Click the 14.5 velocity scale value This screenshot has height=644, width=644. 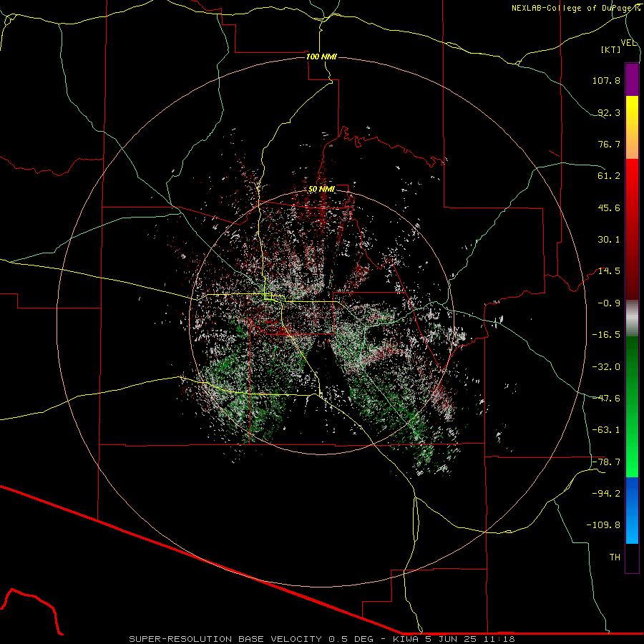click(609, 271)
